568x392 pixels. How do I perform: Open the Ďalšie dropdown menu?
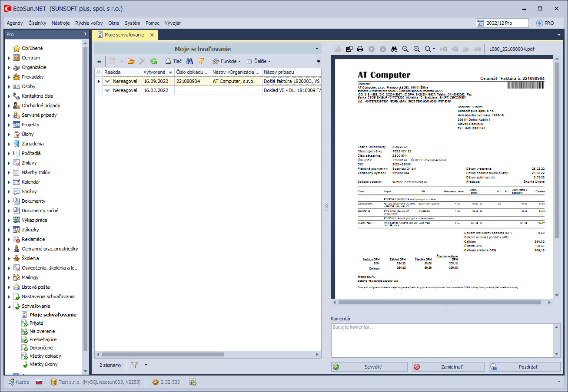(x=259, y=62)
